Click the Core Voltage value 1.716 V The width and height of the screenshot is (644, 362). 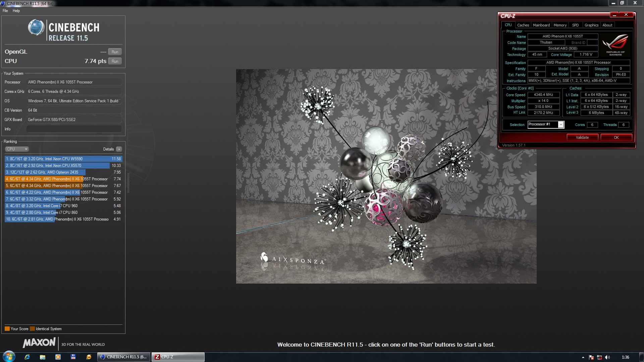tap(586, 55)
